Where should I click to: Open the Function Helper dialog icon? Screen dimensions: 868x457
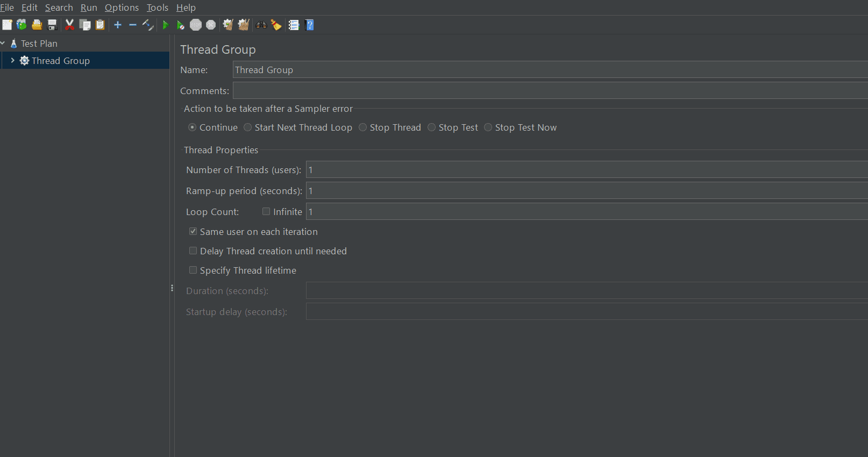(294, 25)
